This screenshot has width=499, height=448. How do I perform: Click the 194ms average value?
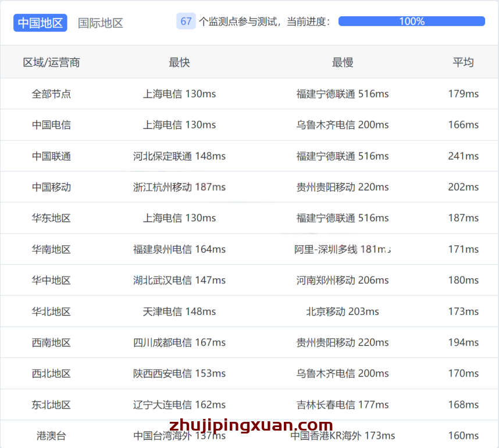[464, 342]
